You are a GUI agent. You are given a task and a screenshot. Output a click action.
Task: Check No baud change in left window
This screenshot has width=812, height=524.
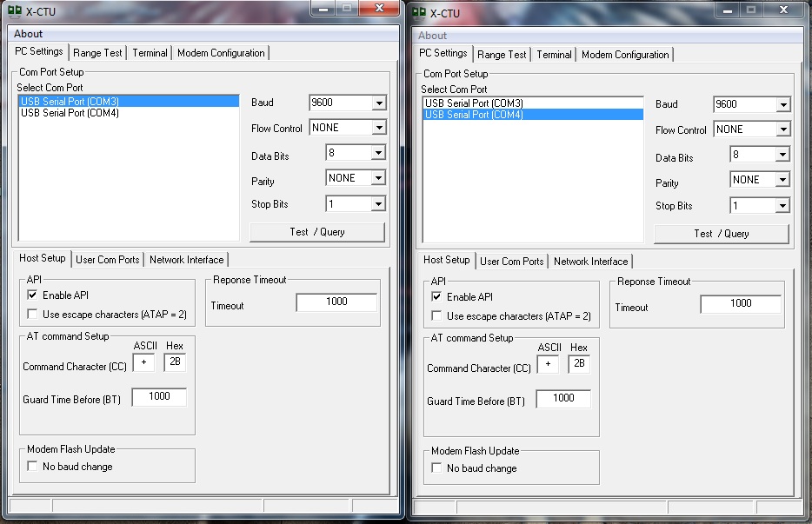click(32, 467)
